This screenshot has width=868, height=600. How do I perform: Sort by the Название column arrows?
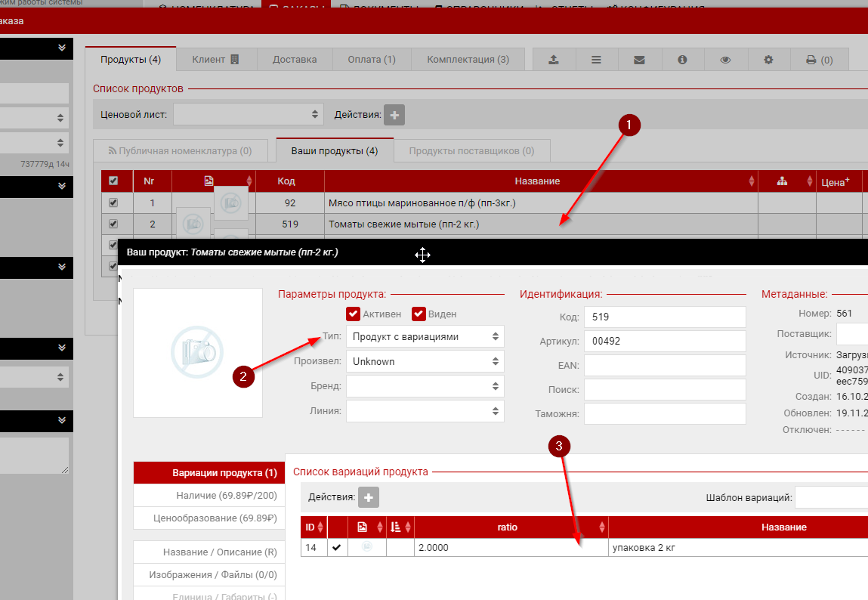(x=751, y=181)
